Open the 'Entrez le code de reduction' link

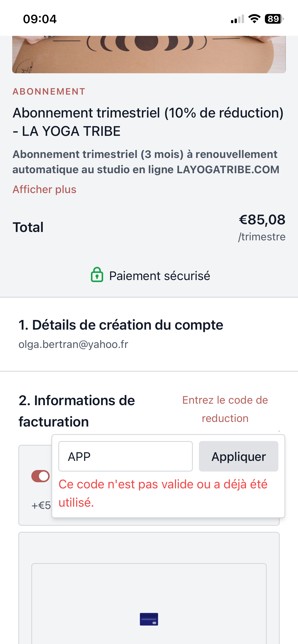coord(225,409)
